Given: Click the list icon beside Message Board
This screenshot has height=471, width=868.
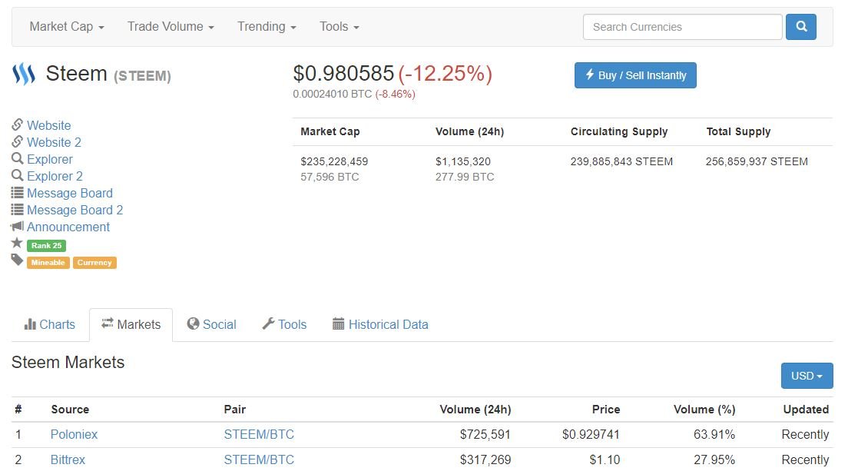Looking at the screenshot, I should tap(17, 193).
